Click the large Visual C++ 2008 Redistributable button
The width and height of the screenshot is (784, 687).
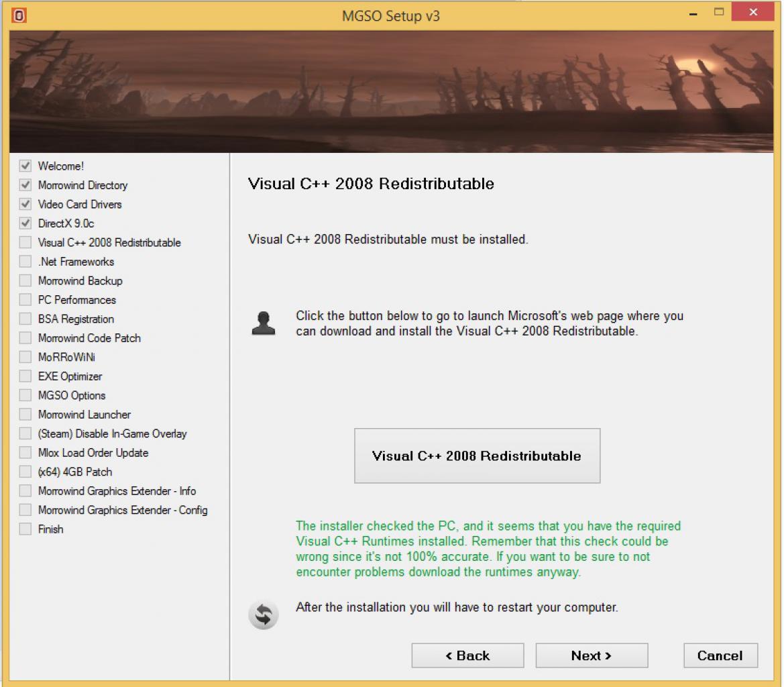coord(477,456)
